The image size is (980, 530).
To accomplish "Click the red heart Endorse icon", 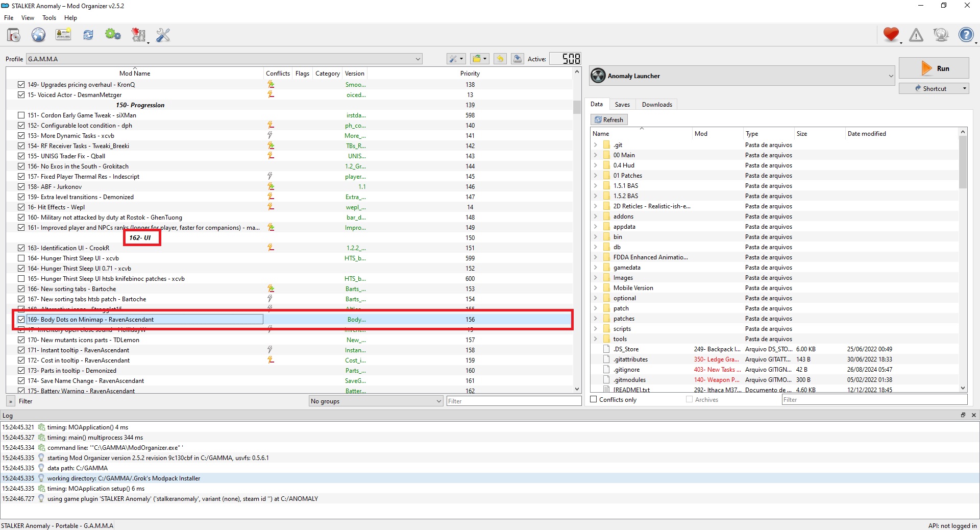I will pyautogui.click(x=891, y=35).
